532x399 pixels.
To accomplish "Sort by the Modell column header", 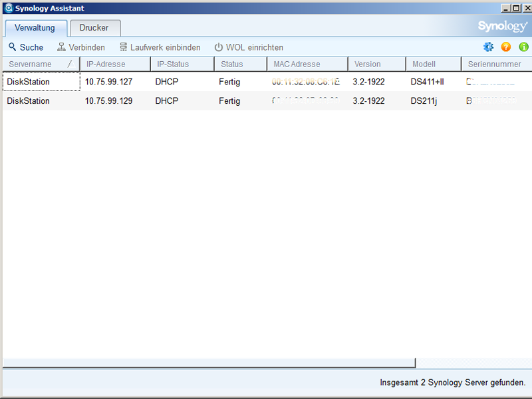I will 434,64.
